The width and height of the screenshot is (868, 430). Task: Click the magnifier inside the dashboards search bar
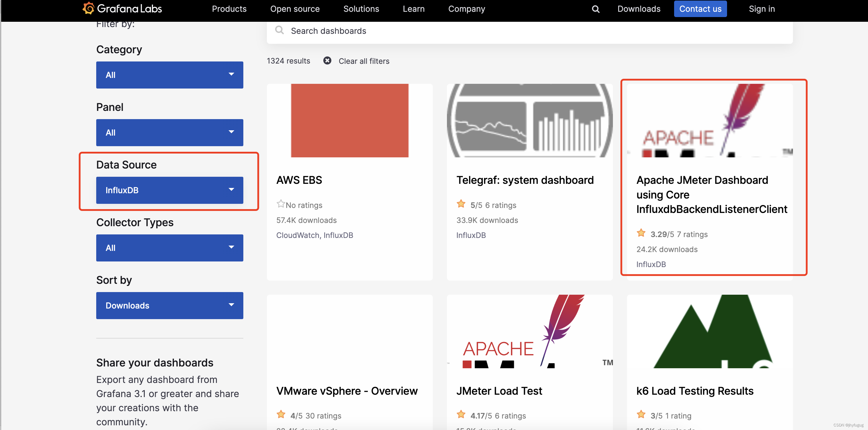click(x=280, y=30)
